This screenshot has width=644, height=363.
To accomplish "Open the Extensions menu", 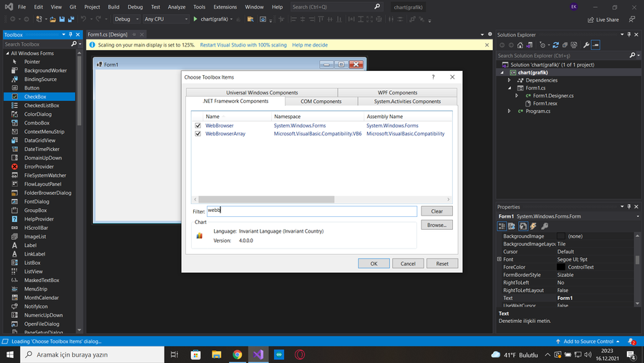I will 225,6.
